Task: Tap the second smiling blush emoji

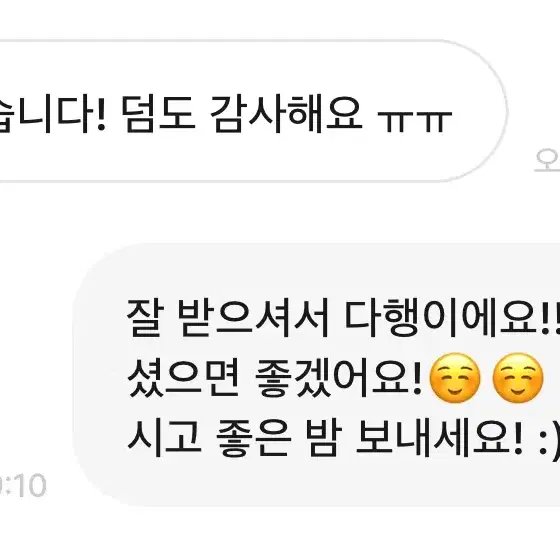Action: click(518, 378)
